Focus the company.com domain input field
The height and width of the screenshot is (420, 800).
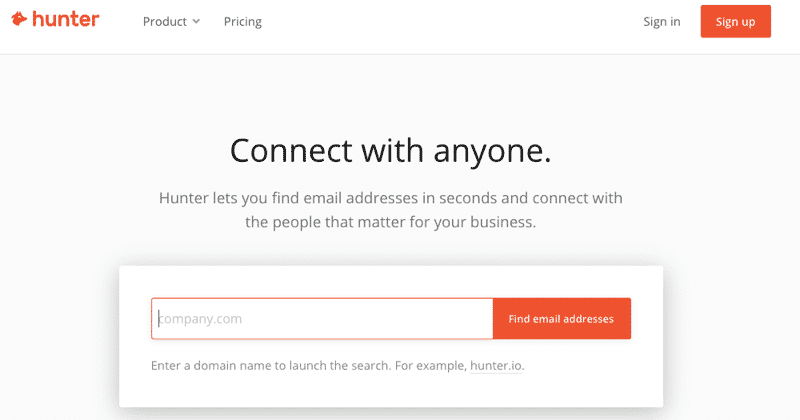tap(322, 319)
